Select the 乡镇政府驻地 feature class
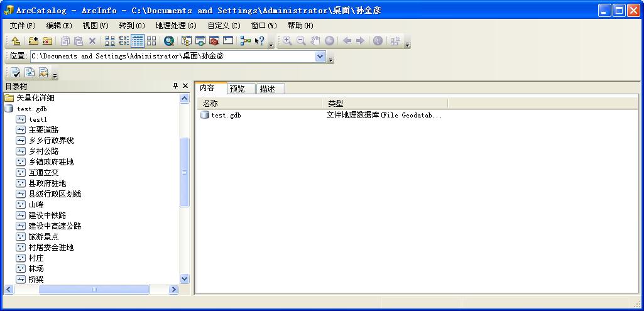 coord(45,162)
